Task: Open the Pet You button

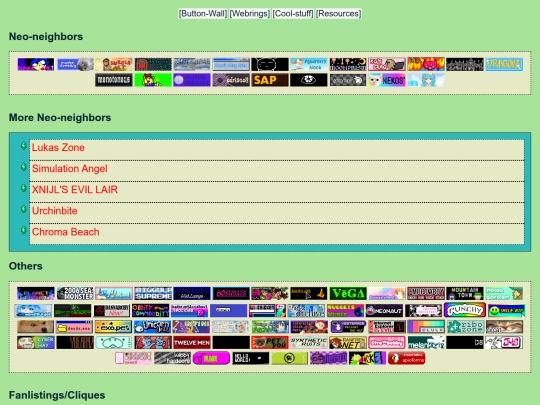Action: pos(270,343)
